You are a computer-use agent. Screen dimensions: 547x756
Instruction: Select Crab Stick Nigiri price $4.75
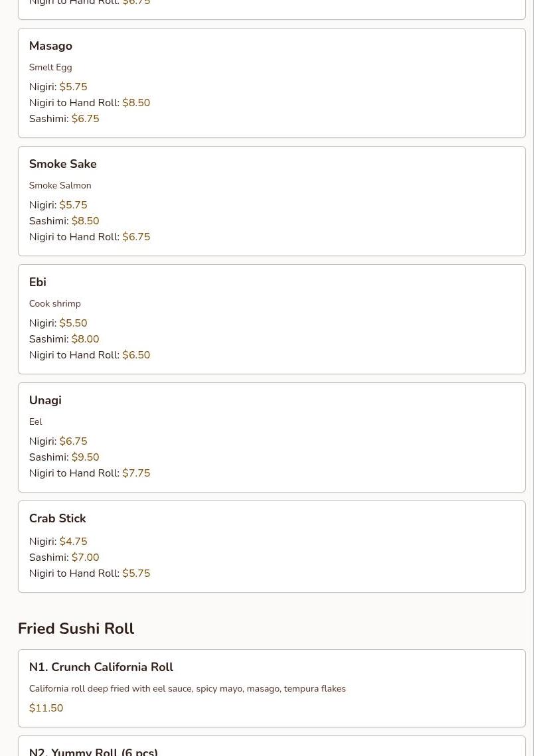point(73,542)
